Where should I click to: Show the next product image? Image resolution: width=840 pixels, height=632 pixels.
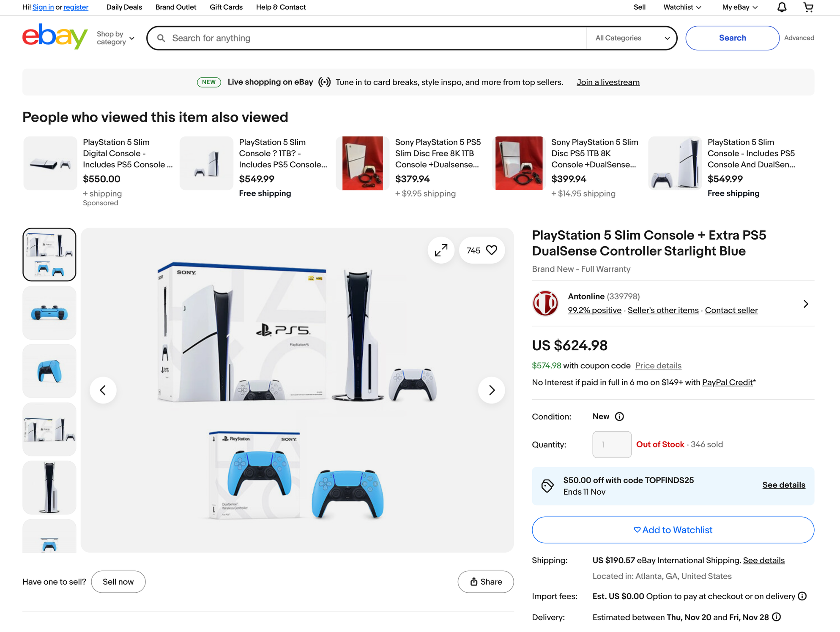point(491,390)
